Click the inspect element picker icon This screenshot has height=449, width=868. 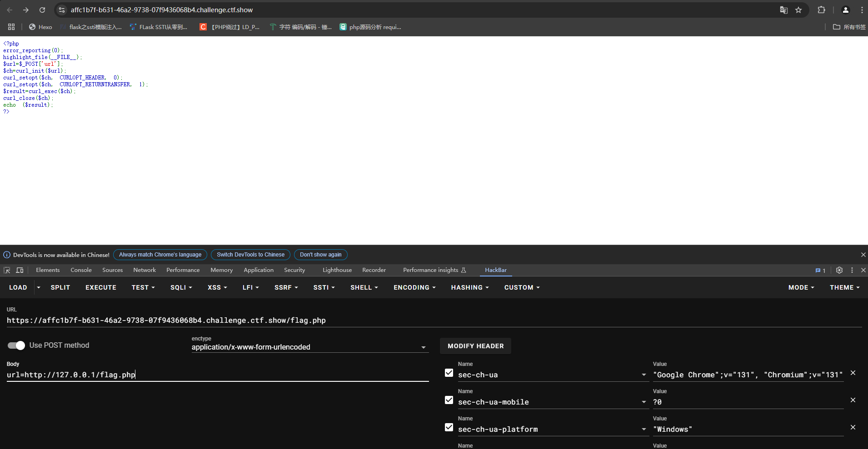7,270
